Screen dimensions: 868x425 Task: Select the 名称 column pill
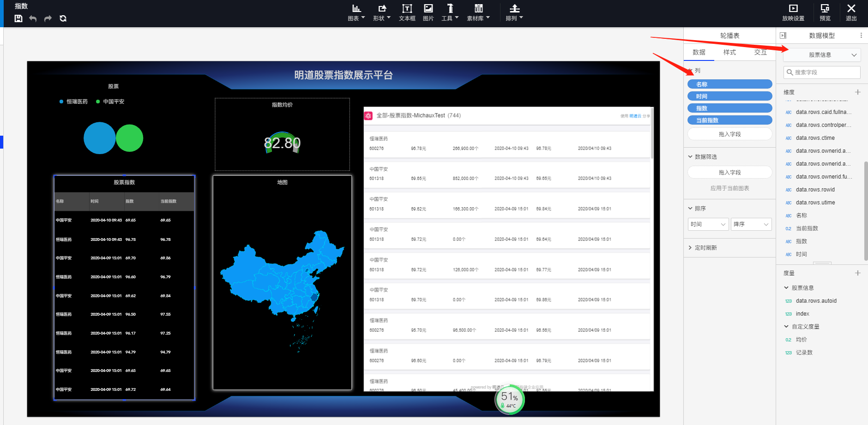[x=729, y=84]
